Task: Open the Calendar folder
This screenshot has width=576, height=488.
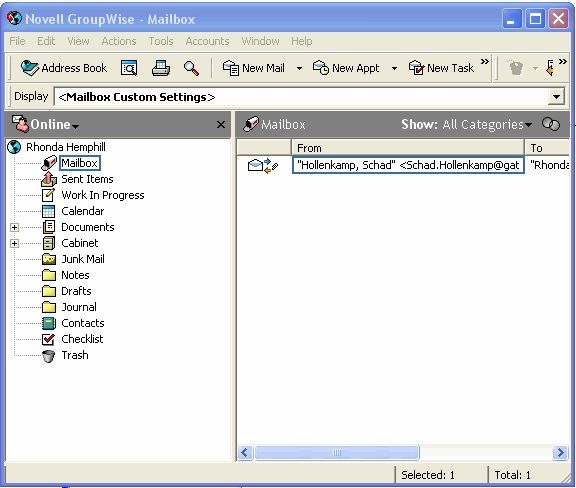Action: click(82, 211)
